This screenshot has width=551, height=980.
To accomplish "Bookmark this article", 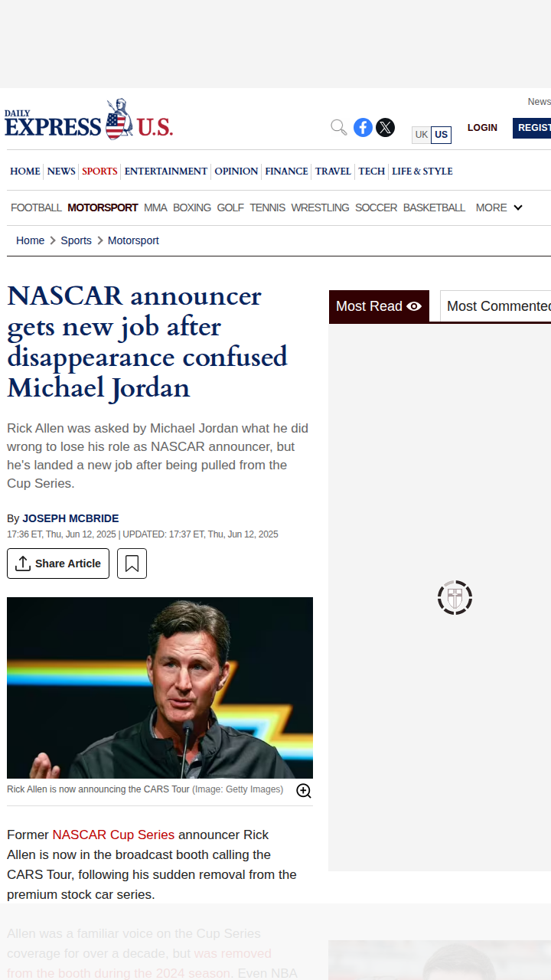I will click(x=132, y=563).
